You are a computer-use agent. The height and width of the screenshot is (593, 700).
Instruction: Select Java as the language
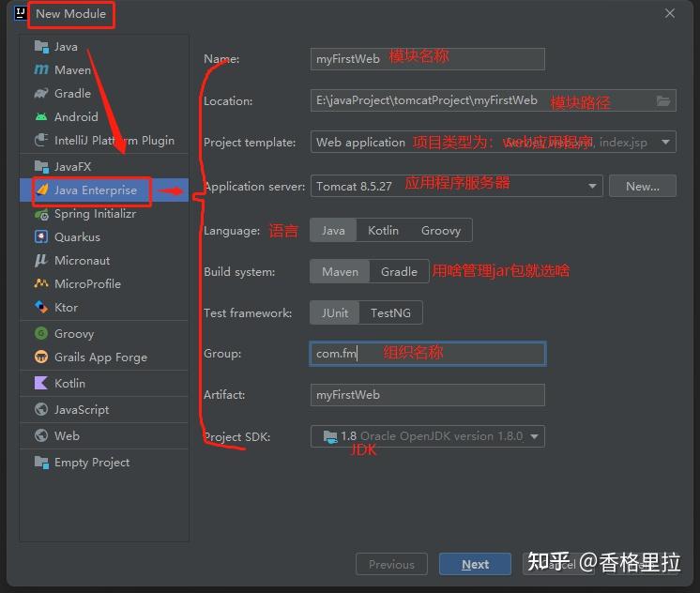pos(333,231)
